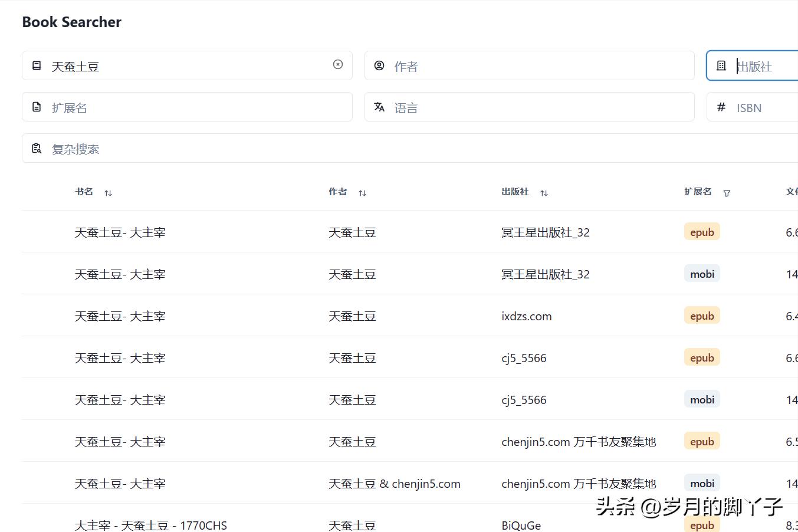Toggle sorting on the 出版社 column
Screen dimensions: 798x532
click(x=544, y=192)
